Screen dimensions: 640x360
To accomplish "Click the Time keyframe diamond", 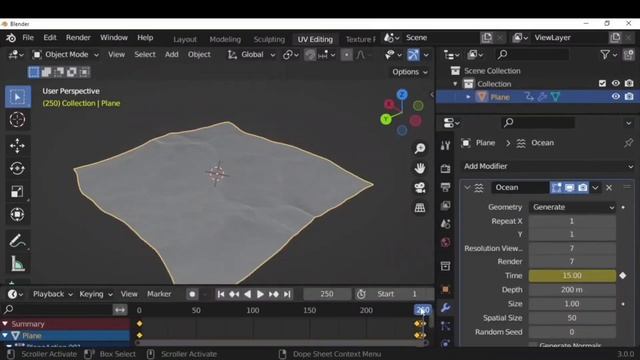I will 623,276.
